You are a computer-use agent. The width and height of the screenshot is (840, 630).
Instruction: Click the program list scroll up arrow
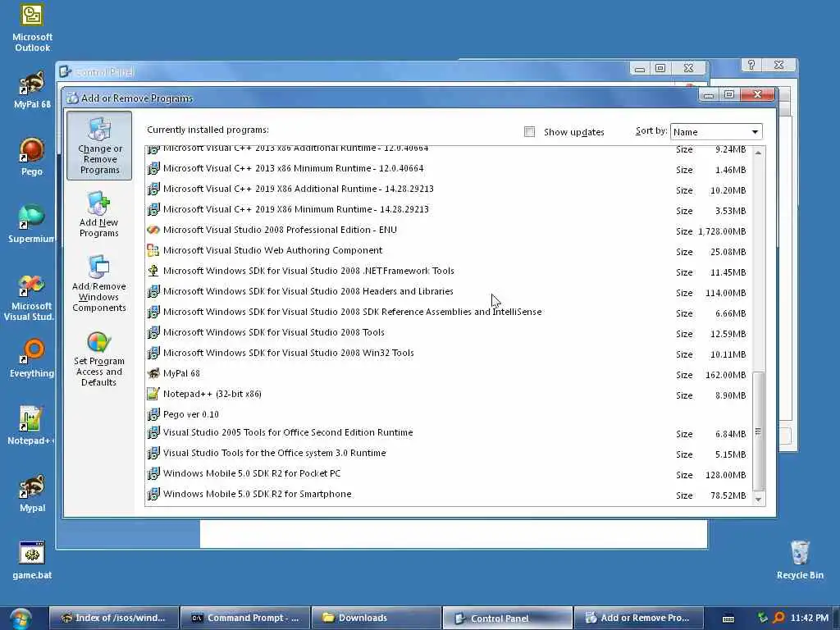click(x=758, y=153)
